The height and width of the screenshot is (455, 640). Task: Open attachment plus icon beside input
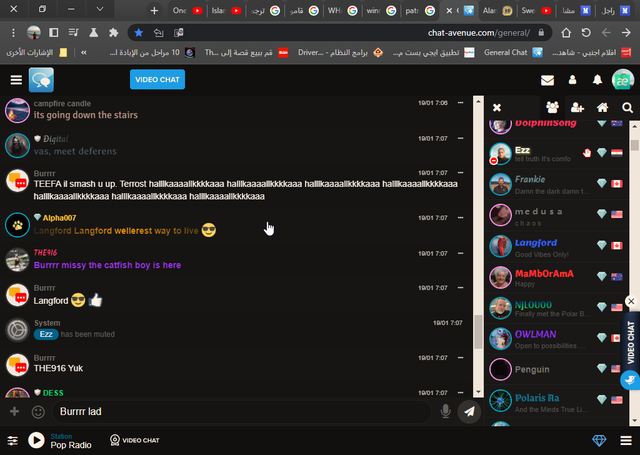tap(14, 411)
